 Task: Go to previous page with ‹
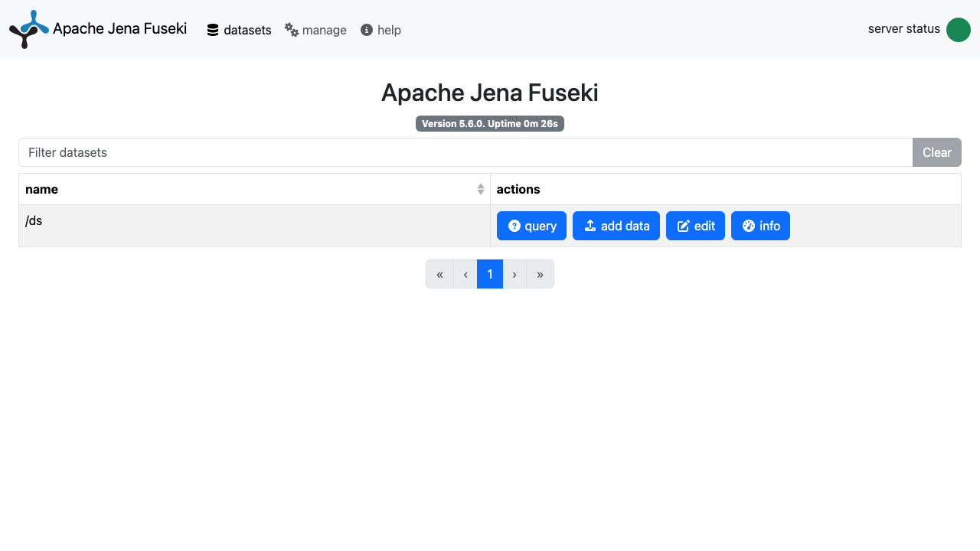pyautogui.click(x=465, y=274)
